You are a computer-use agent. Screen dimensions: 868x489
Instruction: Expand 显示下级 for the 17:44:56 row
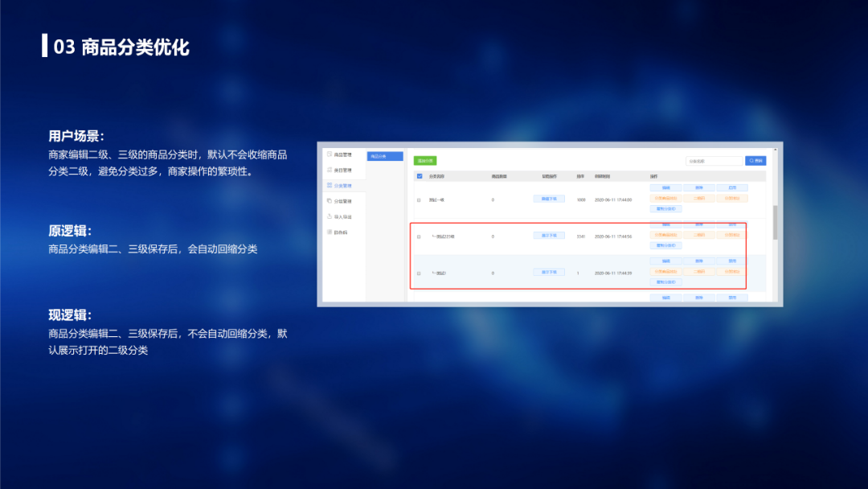(549, 236)
